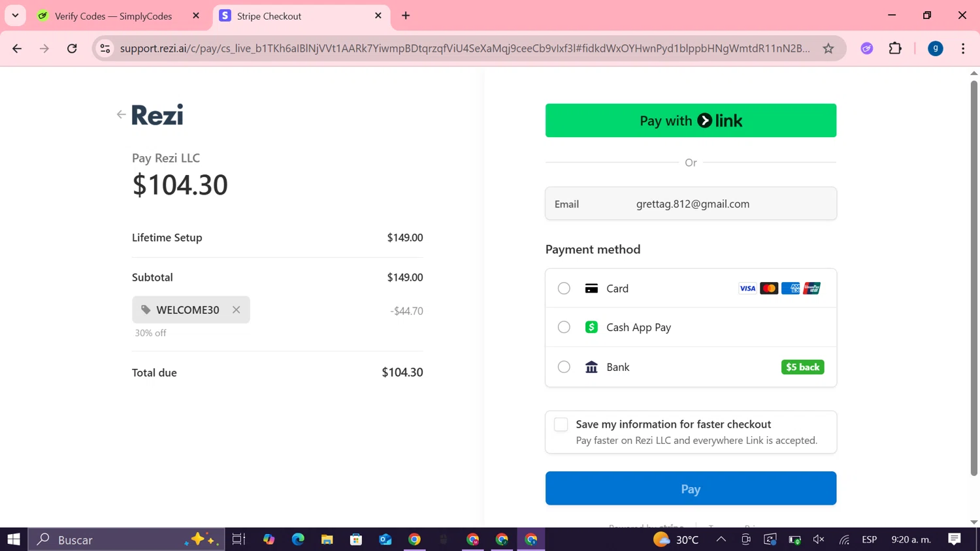Click the Pay with Link button
The width and height of the screenshot is (980, 551).
click(x=691, y=120)
